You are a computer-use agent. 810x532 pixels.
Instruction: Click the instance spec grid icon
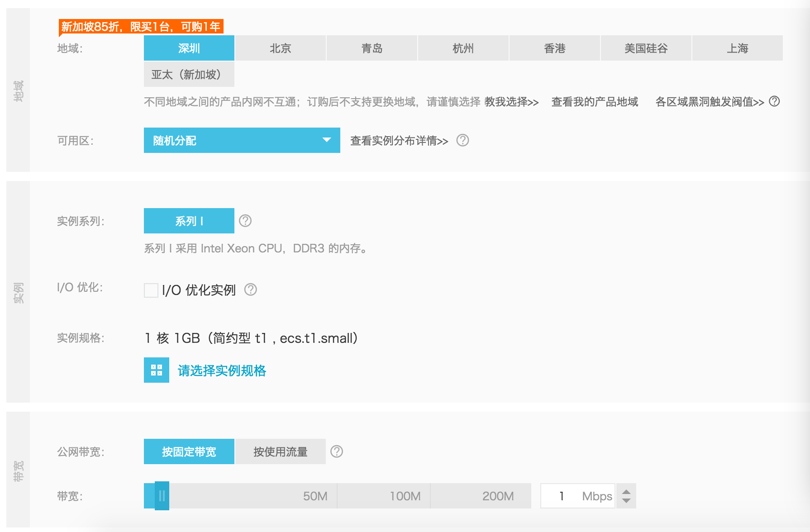point(157,370)
